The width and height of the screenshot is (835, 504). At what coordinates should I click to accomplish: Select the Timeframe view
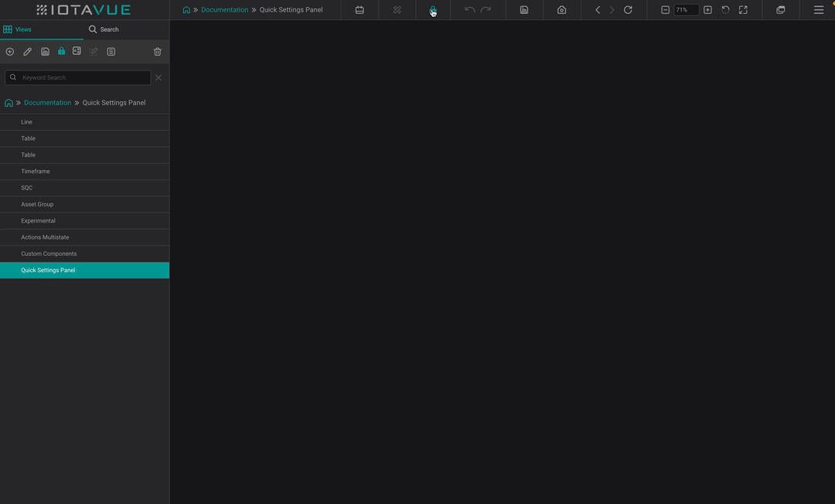[85, 172]
